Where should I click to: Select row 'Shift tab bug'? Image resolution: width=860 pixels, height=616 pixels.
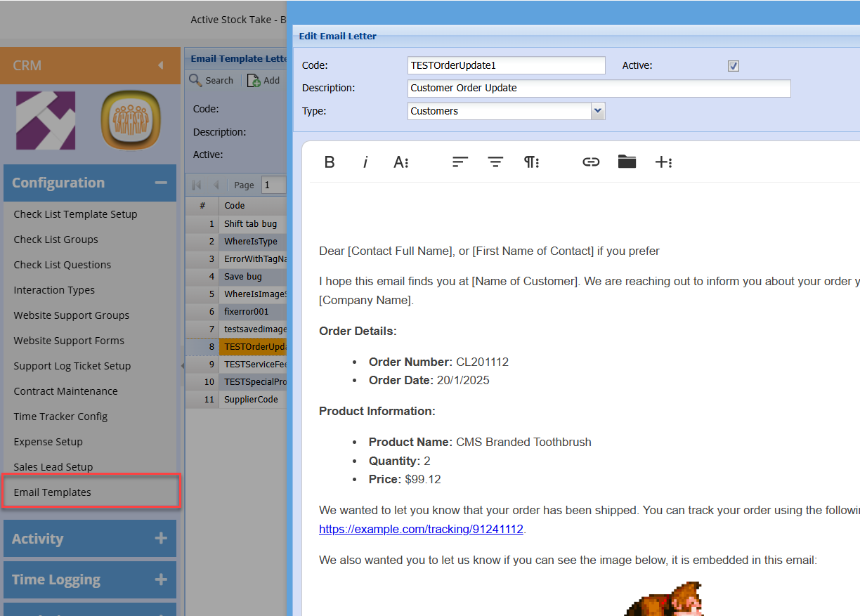236,223
